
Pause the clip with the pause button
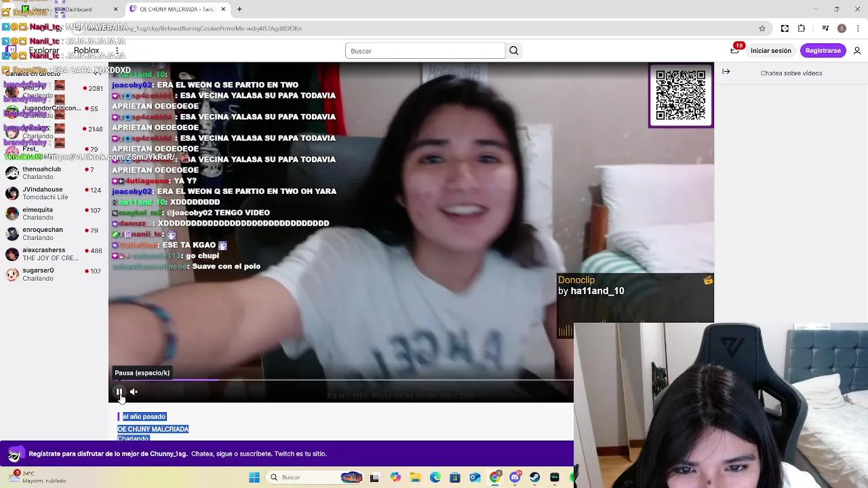coord(119,392)
